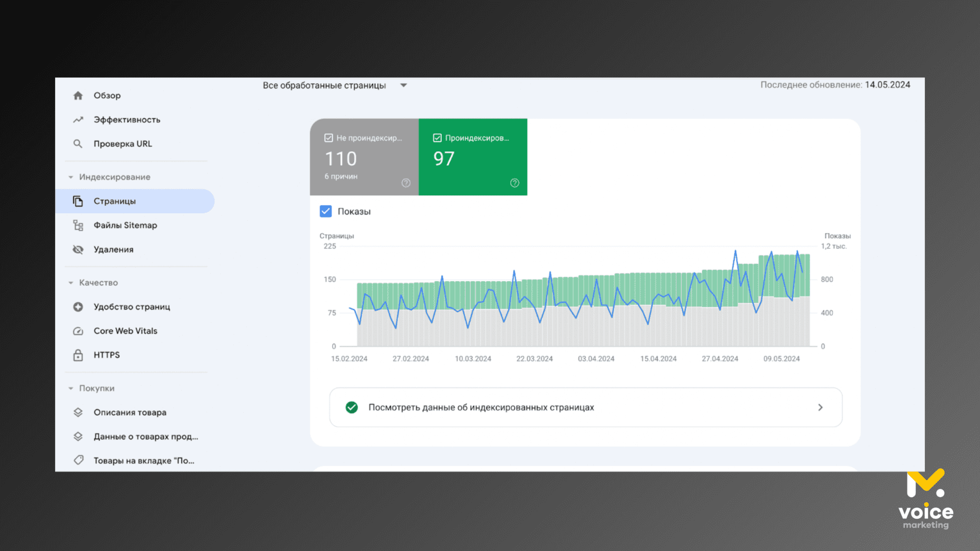Collapse the Качество section

pyautogui.click(x=71, y=283)
